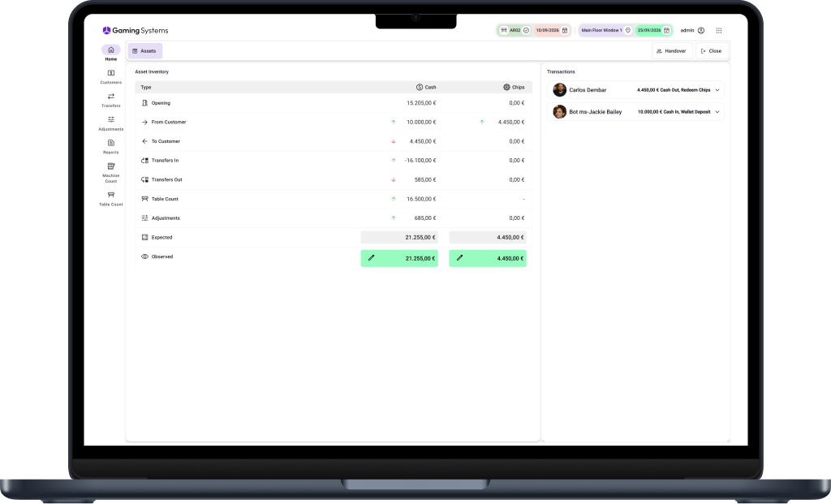Click the AR02 table label
This screenshot has height=504, width=831.
515,30
